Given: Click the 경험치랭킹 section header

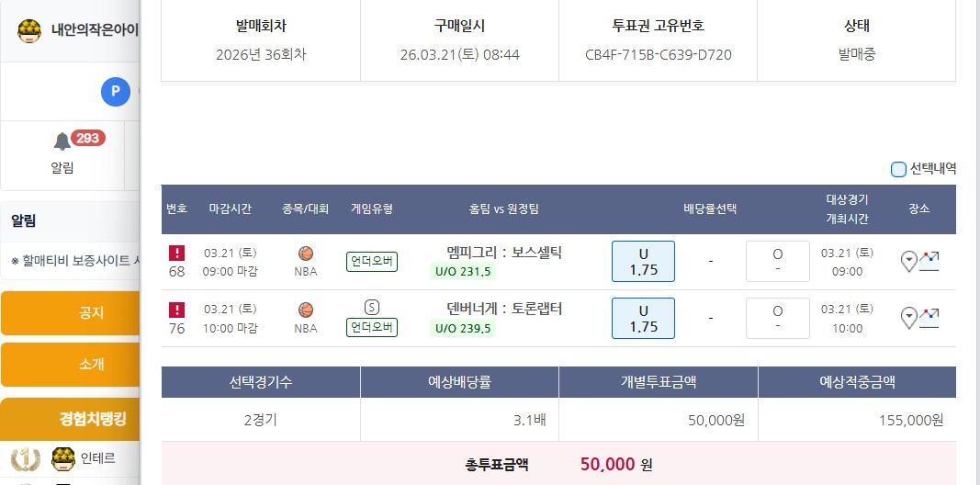Looking at the screenshot, I should [92, 420].
